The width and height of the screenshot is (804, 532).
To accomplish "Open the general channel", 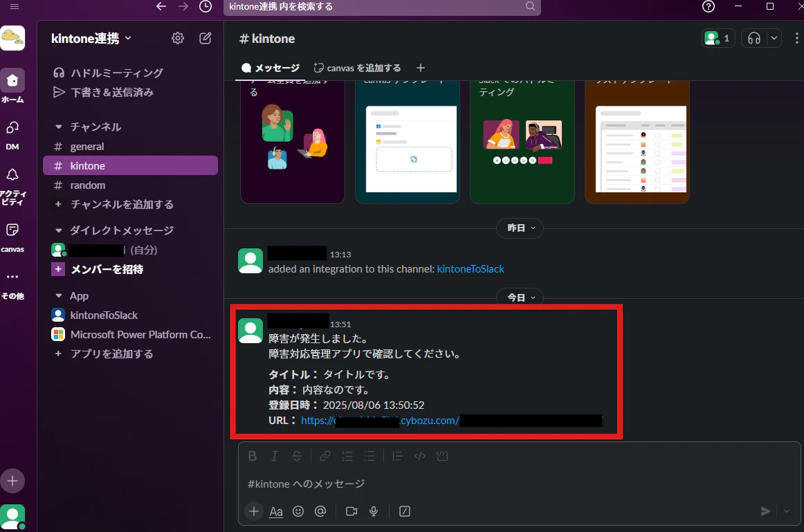I will (130, 147).
